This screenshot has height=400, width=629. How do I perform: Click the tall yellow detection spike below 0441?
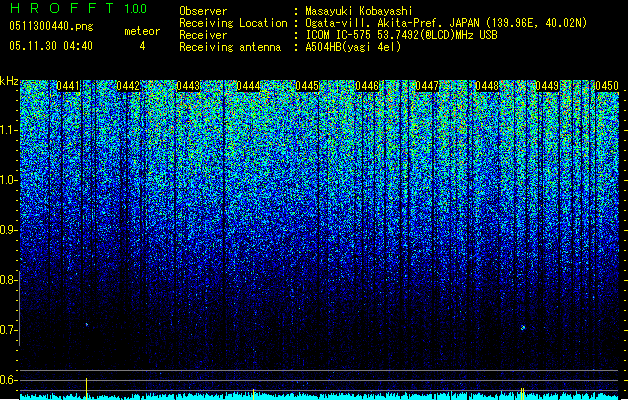(x=86, y=388)
